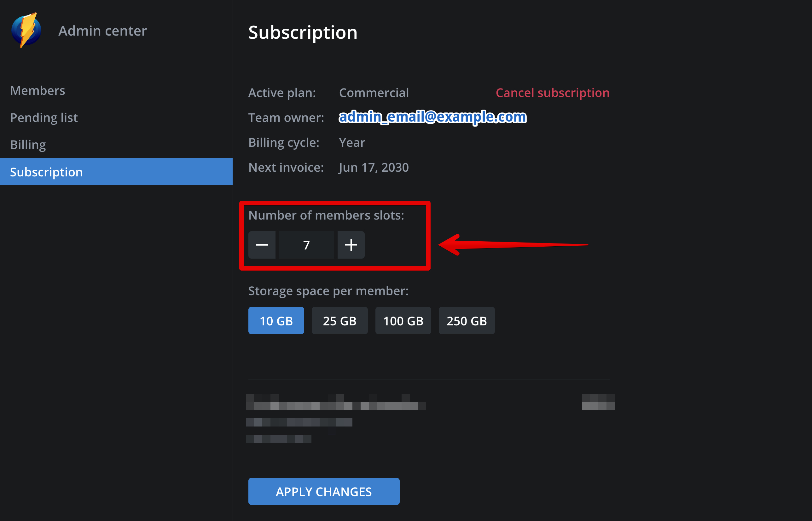Click the Members sidebar icon

click(37, 90)
